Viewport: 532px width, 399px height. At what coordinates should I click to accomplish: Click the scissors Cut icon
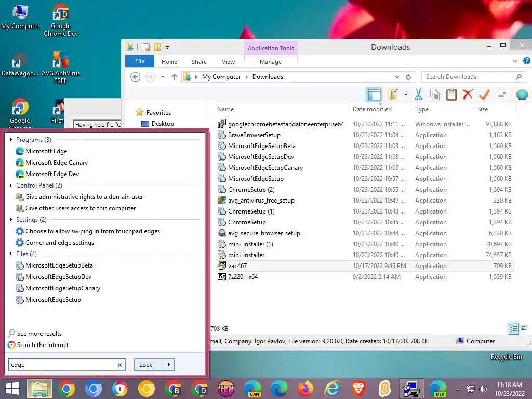[418, 95]
